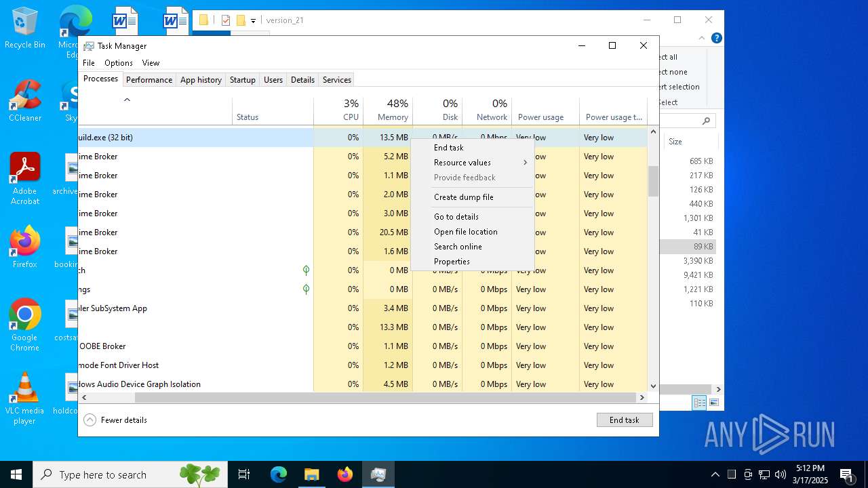
Task: Sort processes by Memory column header
Action: point(388,110)
